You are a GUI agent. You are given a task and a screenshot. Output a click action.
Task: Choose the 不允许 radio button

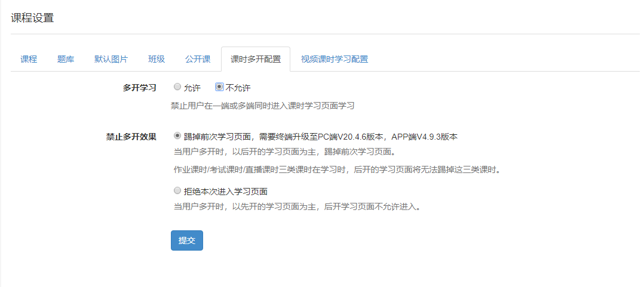tap(219, 87)
